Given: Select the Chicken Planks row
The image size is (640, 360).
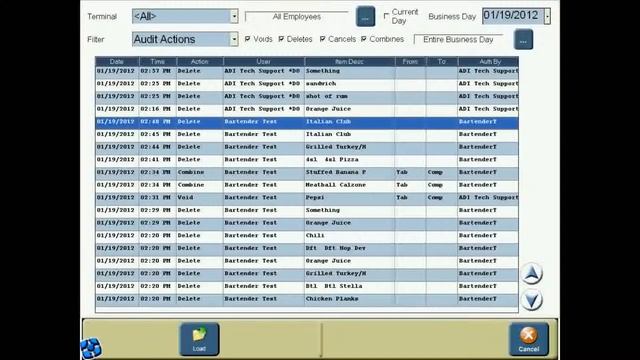Looking at the screenshot, I should [x=307, y=299].
